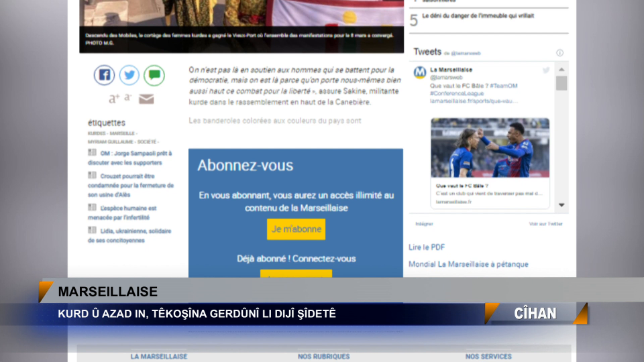Click the 'Abonnez-vous' heading
The image size is (644, 362).
[x=246, y=166]
